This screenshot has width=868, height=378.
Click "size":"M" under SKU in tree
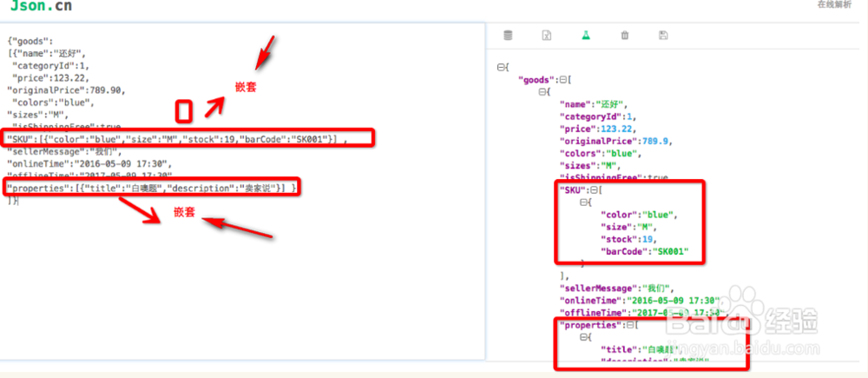coord(628,227)
